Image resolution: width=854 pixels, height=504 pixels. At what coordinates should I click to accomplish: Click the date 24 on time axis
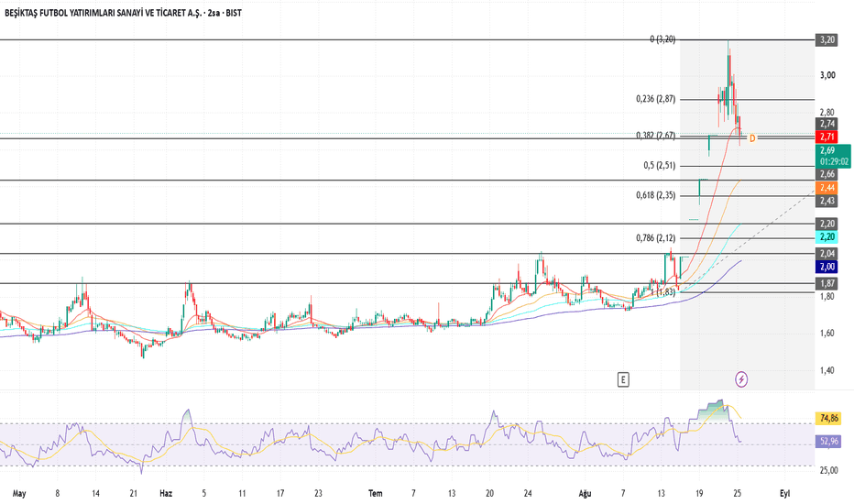click(x=528, y=494)
